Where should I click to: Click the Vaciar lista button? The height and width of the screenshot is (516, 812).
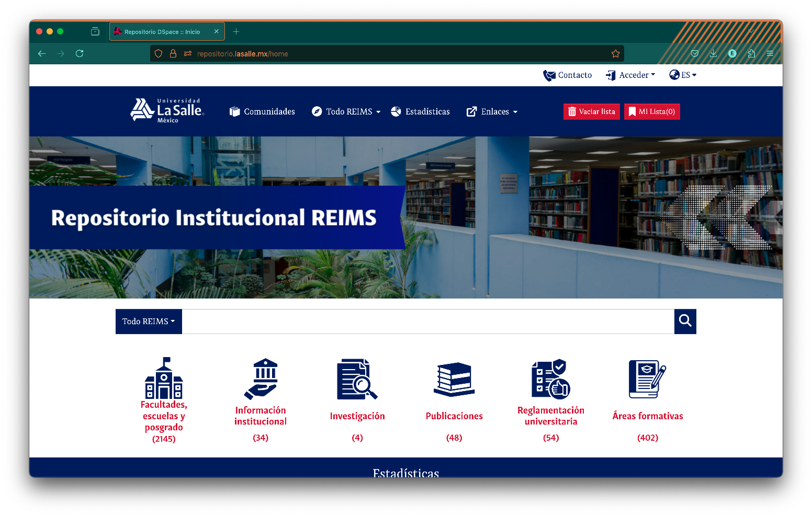(x=591, y=112)
